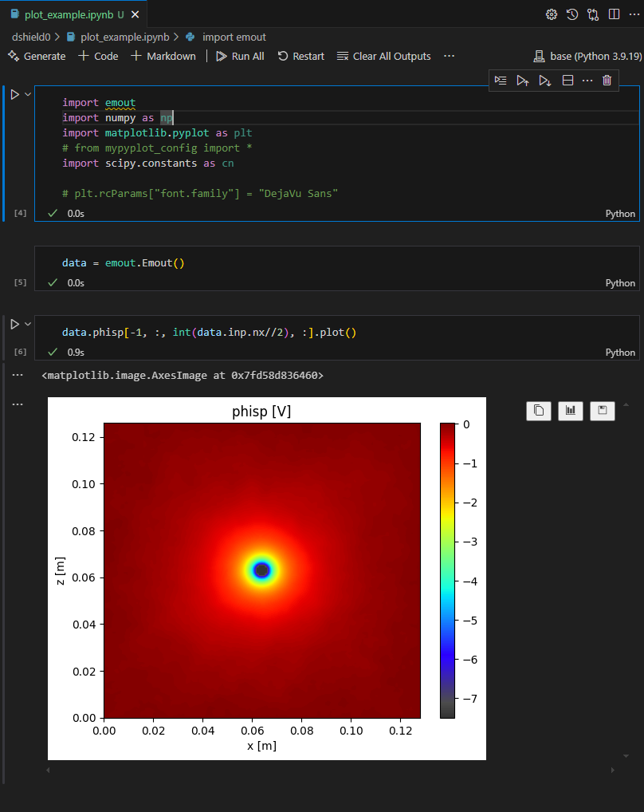Expand run options dropdown of plot cell
The height and width of the screenshot is (812, 644).
(x=28, y=324)
